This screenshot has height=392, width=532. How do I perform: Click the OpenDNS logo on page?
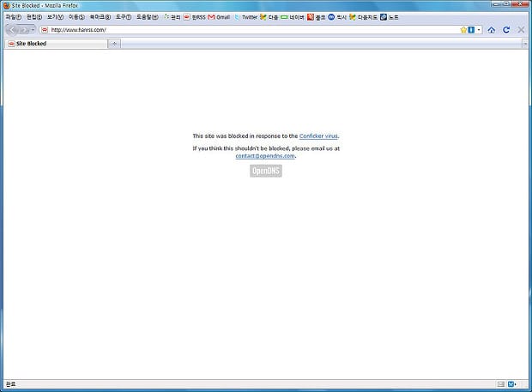(x=266, y=171)
